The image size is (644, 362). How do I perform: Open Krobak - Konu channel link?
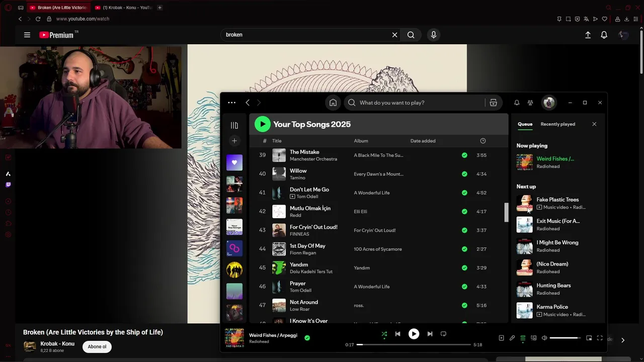pos(57,344)
